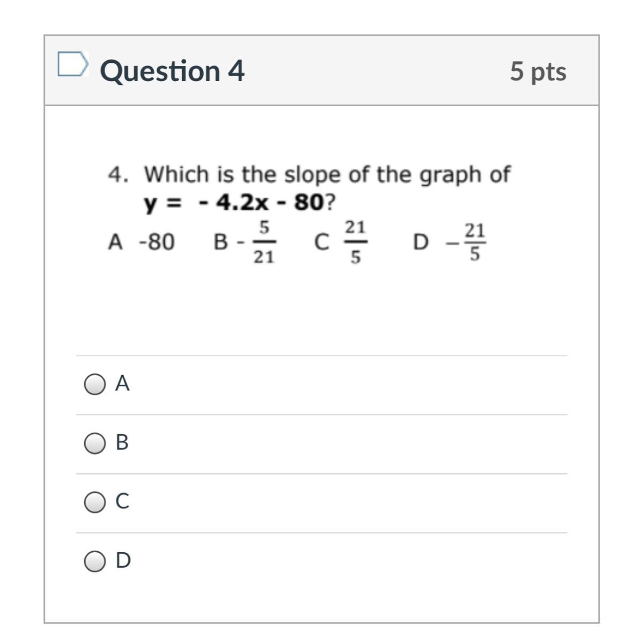The height and width of the screenshot is (644, 644).
Task: Click the letter C label beside its radio button
Action: [122, 502]
